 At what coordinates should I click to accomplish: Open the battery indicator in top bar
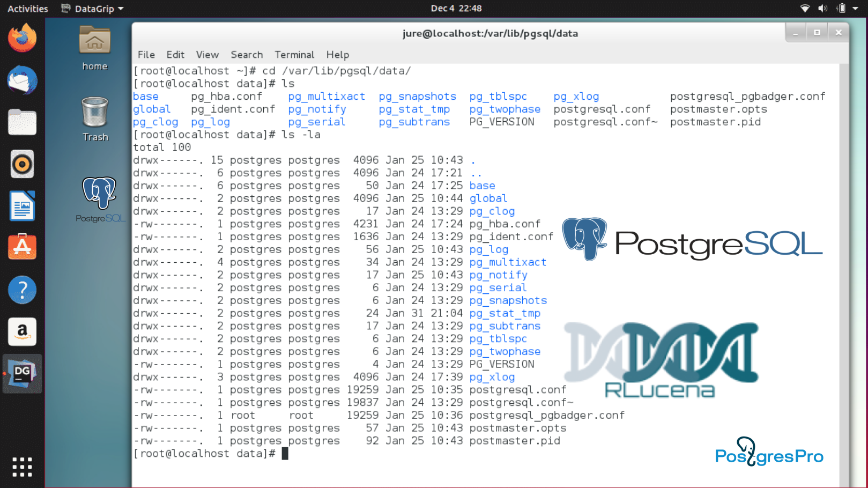pos(841,9)
